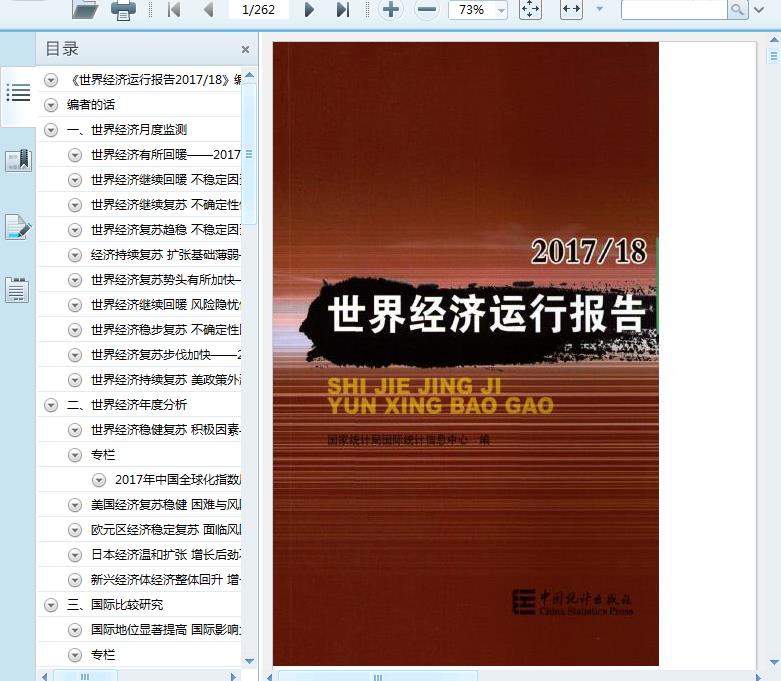Click the book cover page

[x=466, y=354]
